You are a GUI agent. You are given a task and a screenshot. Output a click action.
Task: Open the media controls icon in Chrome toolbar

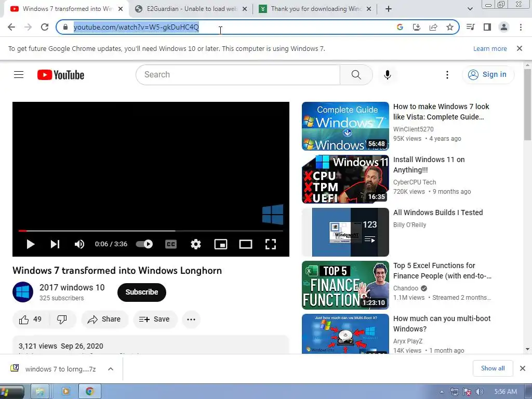click(471, 27)
